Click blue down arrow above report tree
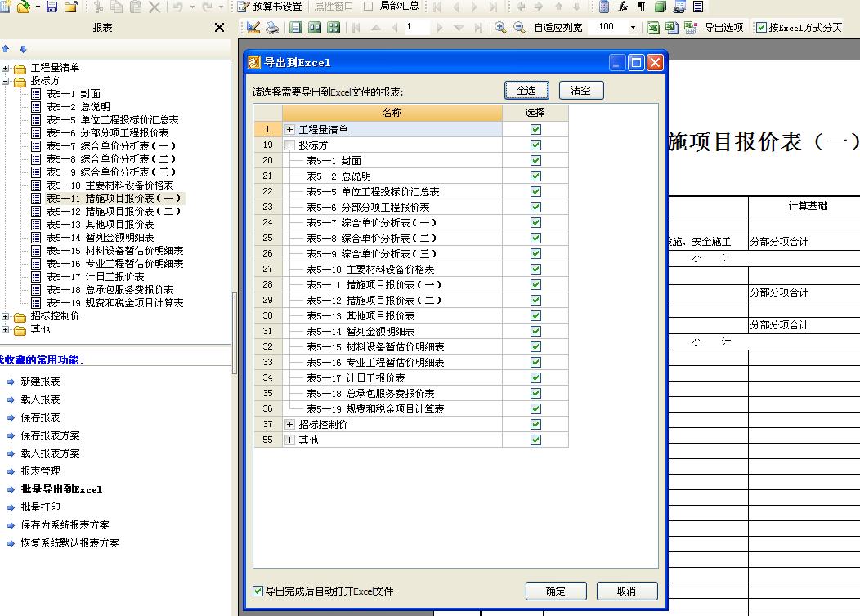The height and width of the screenshot is (616, 860). point(23,49)
